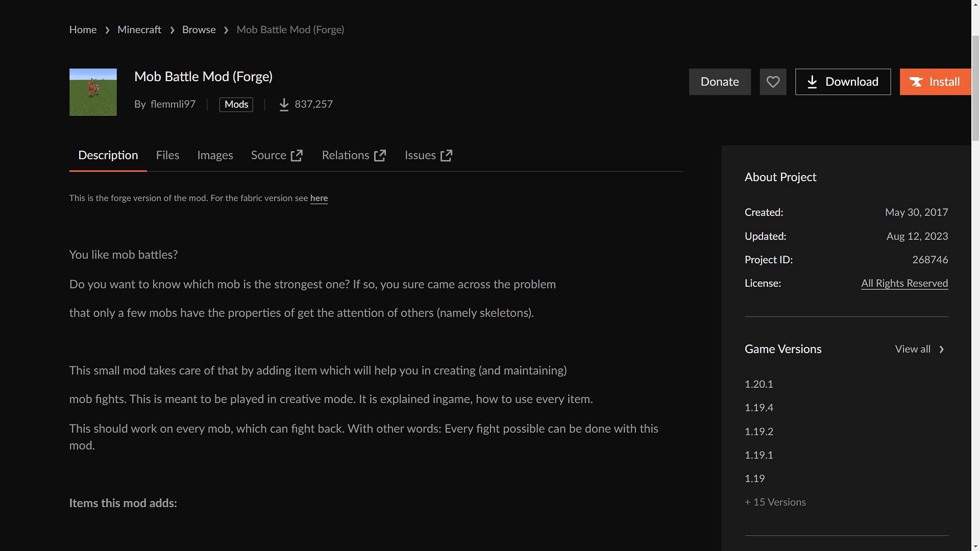Toggle the Relations external navigation
The height and width of the screenshot is (551, 980).
click(x=353, y=155)
